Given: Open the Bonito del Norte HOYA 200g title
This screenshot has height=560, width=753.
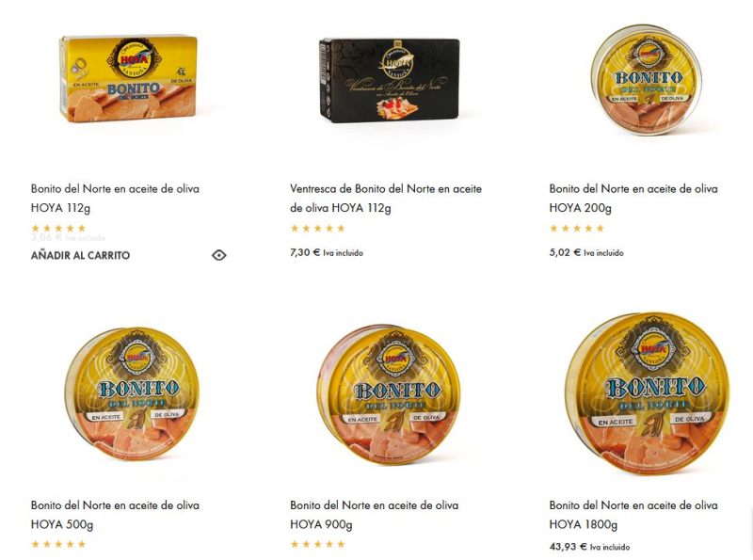Looking at the screenshot, I should [x=633, y=199].
